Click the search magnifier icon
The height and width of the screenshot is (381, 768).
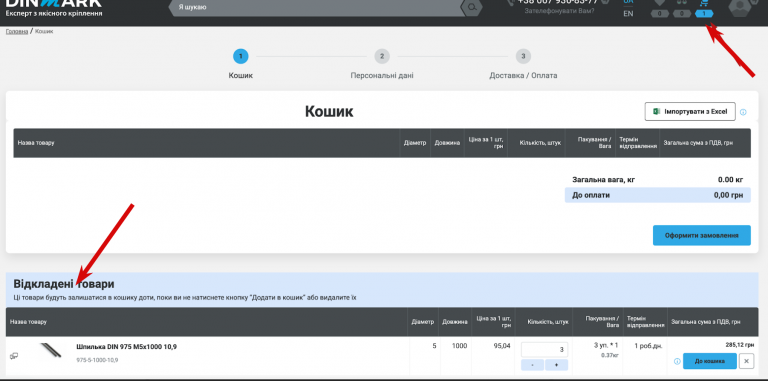coord(472,7)
